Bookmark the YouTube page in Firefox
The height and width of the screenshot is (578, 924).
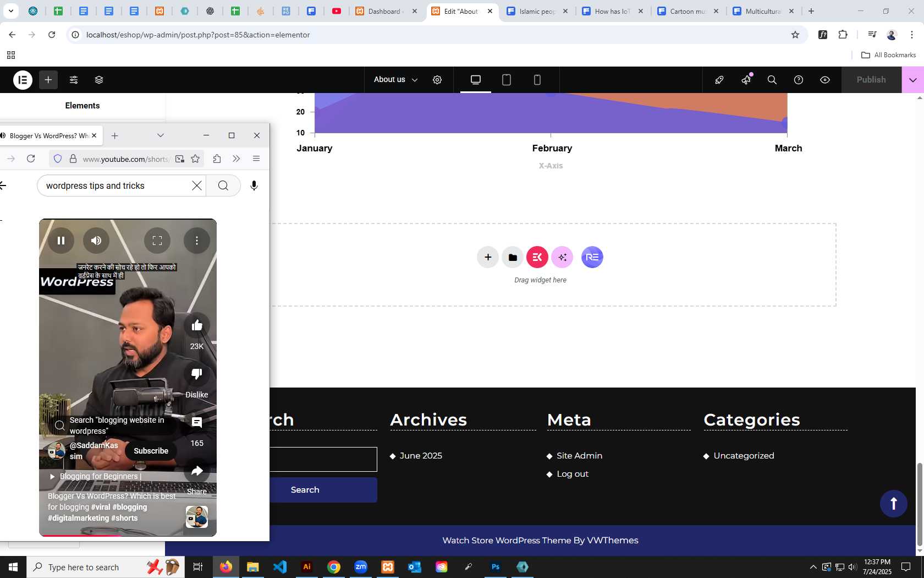195,159
